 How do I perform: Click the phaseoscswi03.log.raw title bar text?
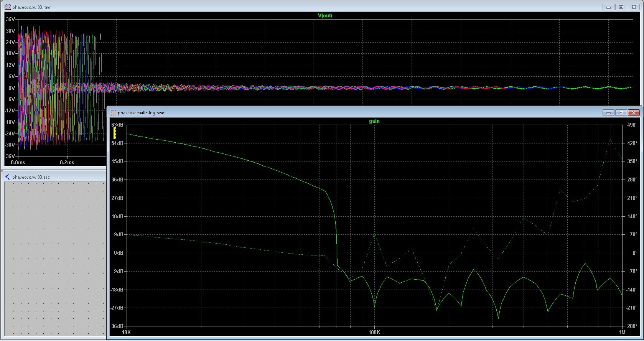(x=141, y=113)
